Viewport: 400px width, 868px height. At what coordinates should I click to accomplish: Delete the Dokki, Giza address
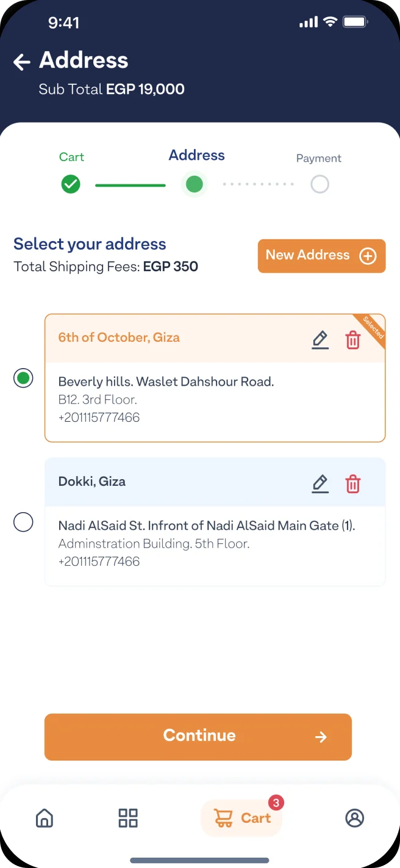pyautogui.click(x=353, y=484)
